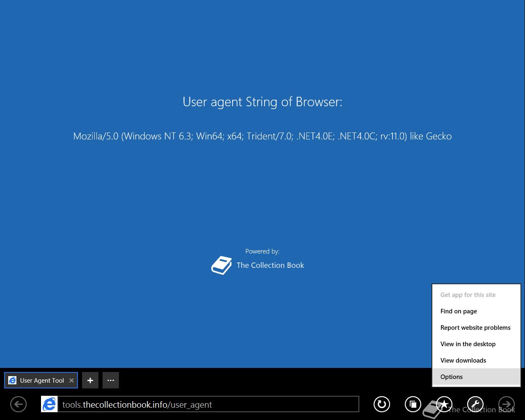This screenshot has height=420, width=525.
Task: Click the Mozilla/5.0 user agent string text
Action: point(262,136)
